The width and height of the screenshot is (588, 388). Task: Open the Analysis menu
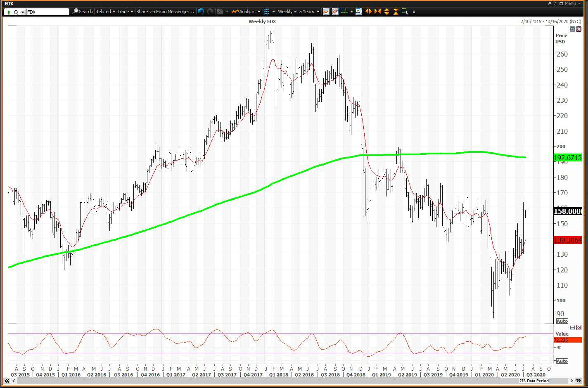click(246, 12)
